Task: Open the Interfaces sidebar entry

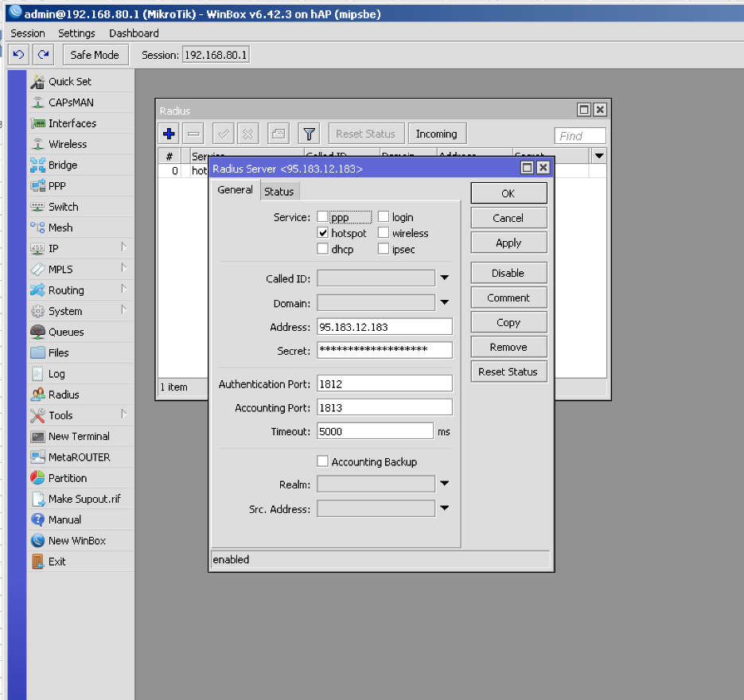Action: click(80, 123)
